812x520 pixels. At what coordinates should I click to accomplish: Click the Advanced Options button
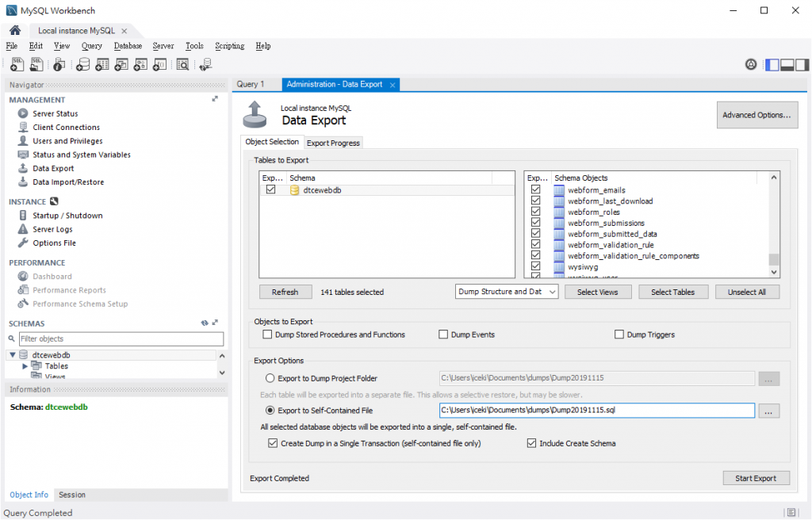tap(757, 115)
